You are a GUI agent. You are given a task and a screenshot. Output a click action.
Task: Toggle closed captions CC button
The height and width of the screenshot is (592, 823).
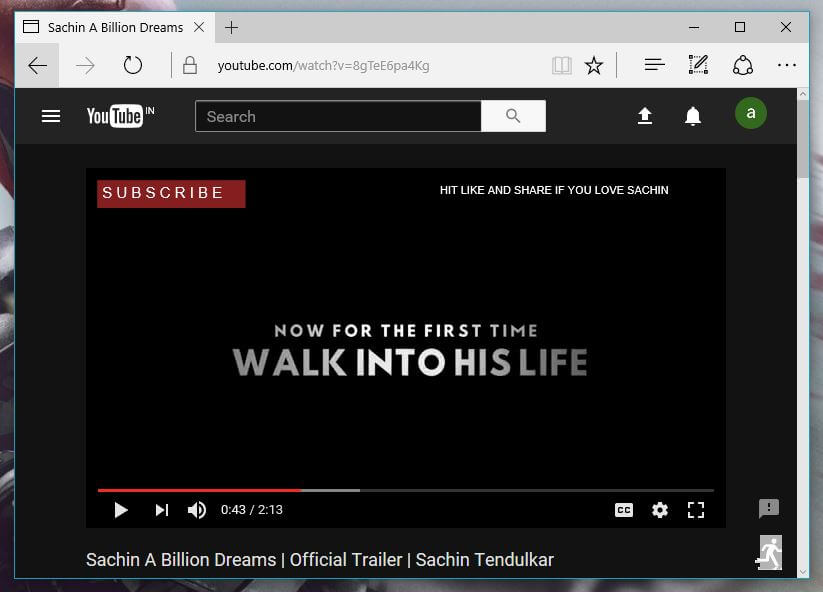click(x=624, y=510)
